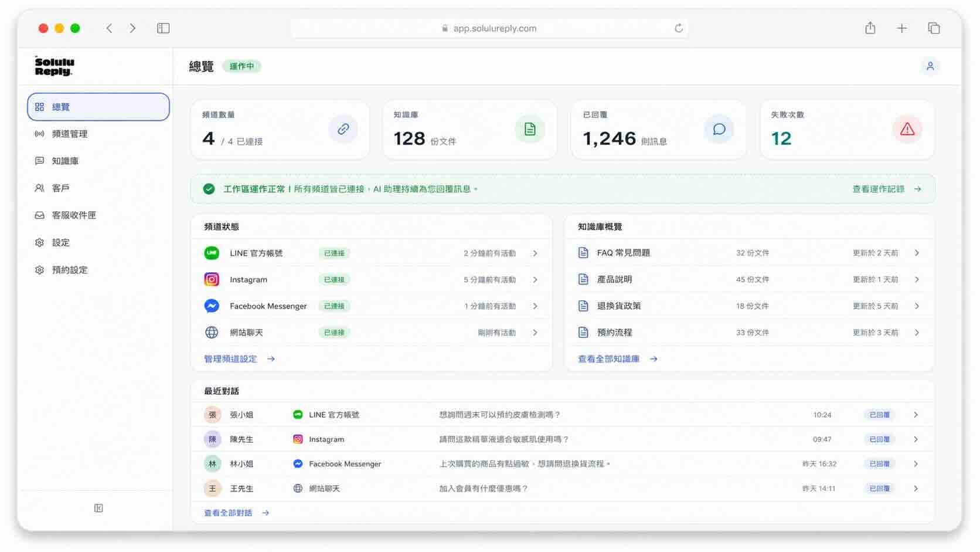Viewport: 980px width, 552px height.
Task: Click the 產品說明 document icon
Action: [x=583, y=279]
